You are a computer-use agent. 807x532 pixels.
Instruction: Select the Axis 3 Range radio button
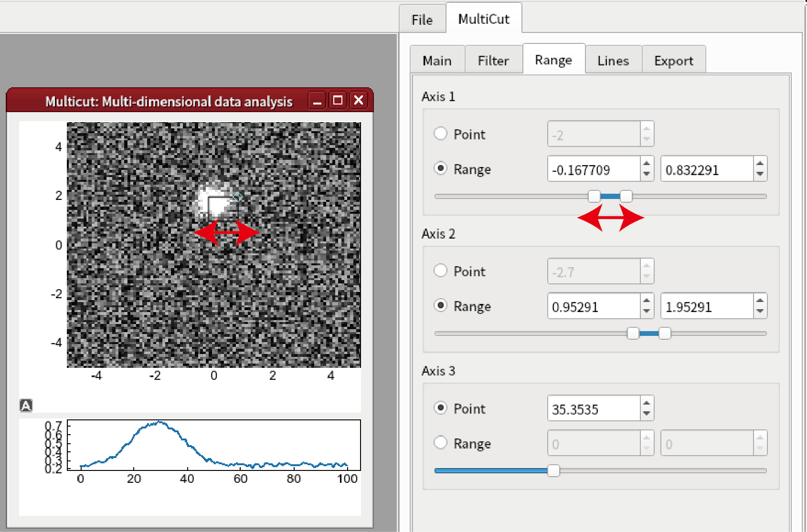pos(440,443)
